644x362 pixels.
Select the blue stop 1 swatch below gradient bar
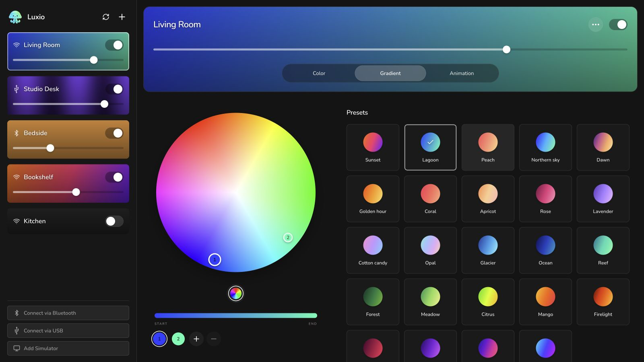pyautogui.click(x=159, y=339)
